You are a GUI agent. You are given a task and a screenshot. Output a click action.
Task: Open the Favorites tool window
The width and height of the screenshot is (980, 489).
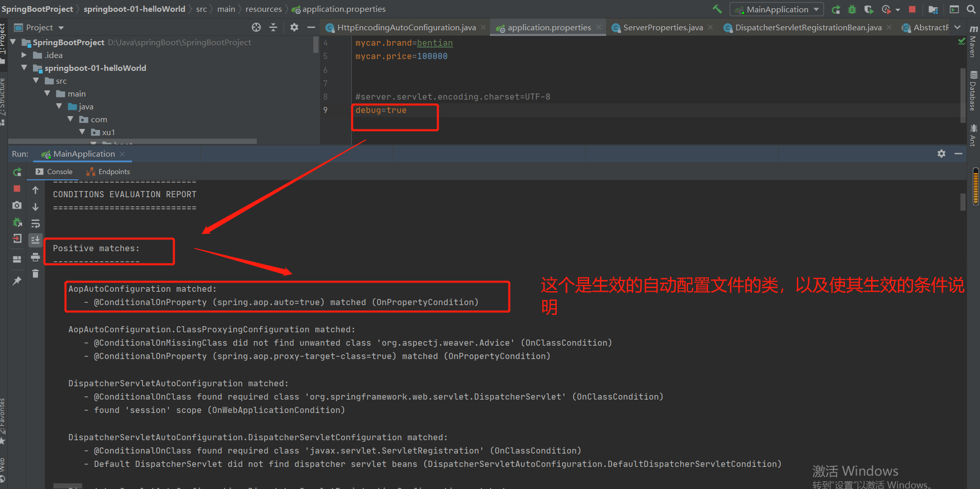coord(3,421)
